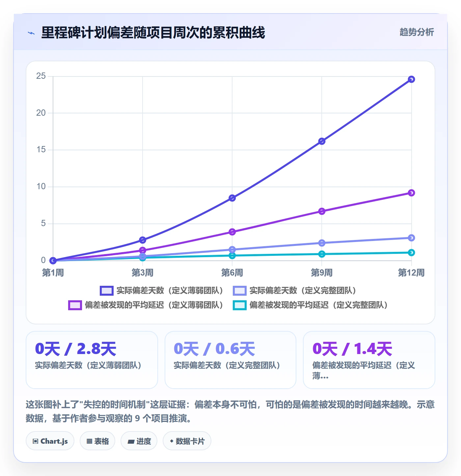Toggle legend item 偏差被发现的平均延迟（定义完整团队）
The image size is (461, 476).
pos(311,305)
